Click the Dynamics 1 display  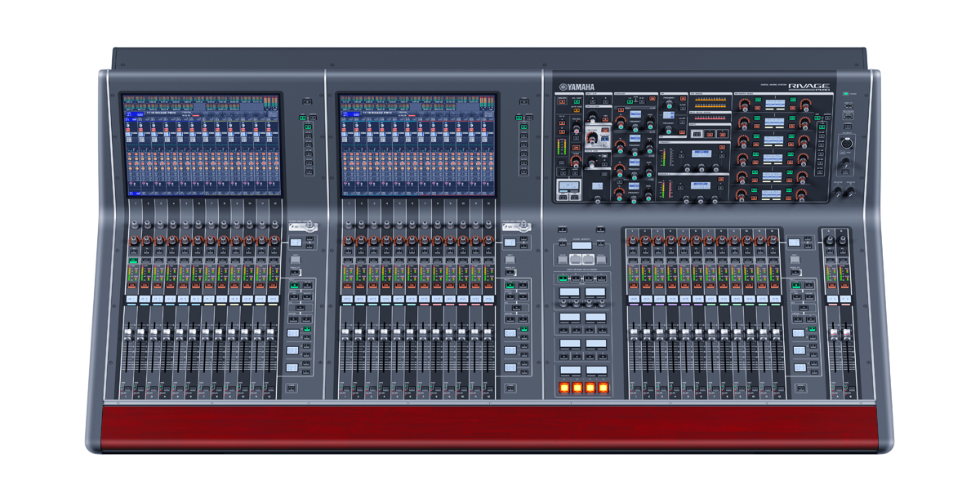(x=702, y=154)
